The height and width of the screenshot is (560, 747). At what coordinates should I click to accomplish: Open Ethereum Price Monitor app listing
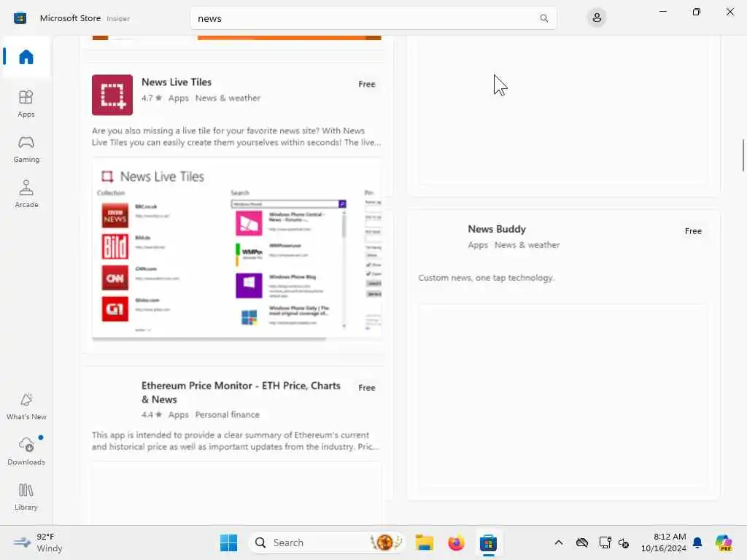(x=241, y=392)
